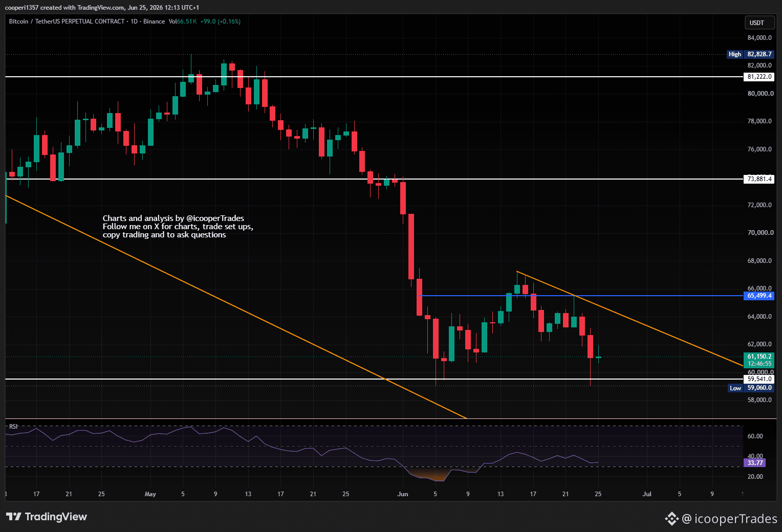
Task: Click the Low 59,060.0 price label
Action: click(751, 388)
